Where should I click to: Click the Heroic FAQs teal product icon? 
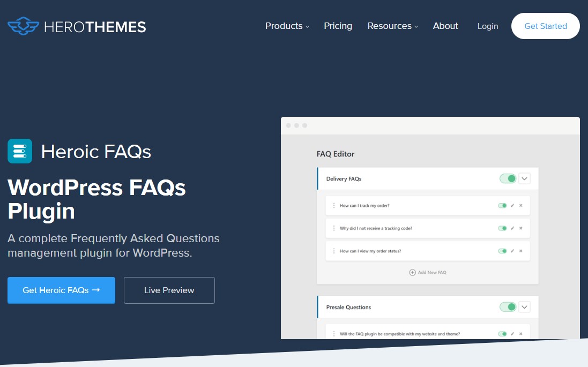20,151
